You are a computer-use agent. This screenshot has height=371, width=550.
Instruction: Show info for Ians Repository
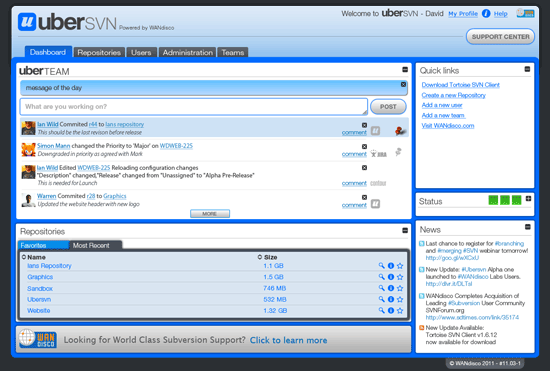[x=391, y=266]
